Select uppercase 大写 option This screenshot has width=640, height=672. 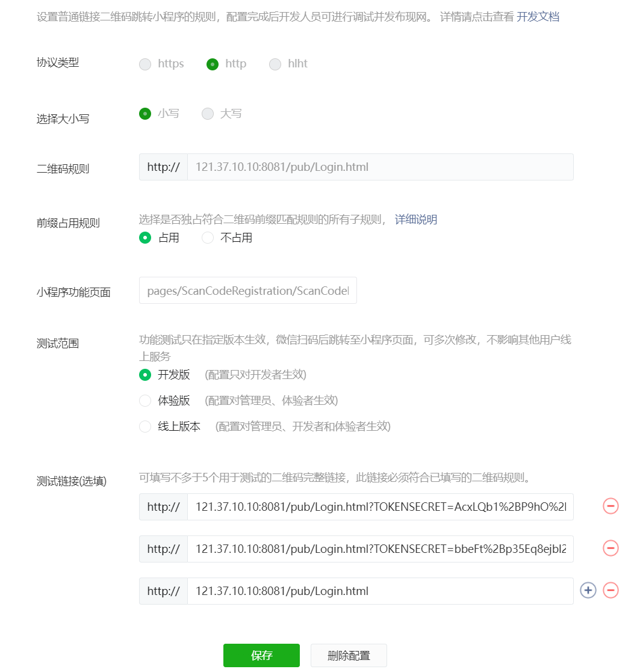coord(208,114)
